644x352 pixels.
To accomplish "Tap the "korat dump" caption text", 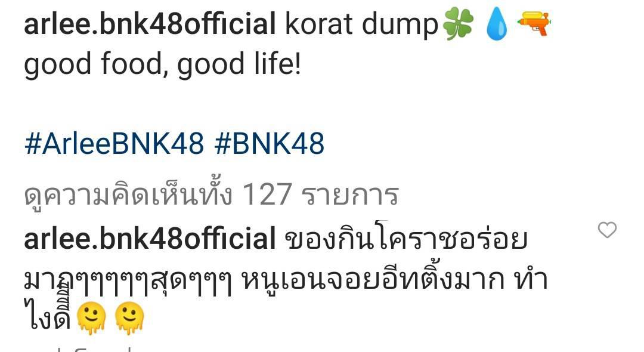I will [x=362, y=26].
